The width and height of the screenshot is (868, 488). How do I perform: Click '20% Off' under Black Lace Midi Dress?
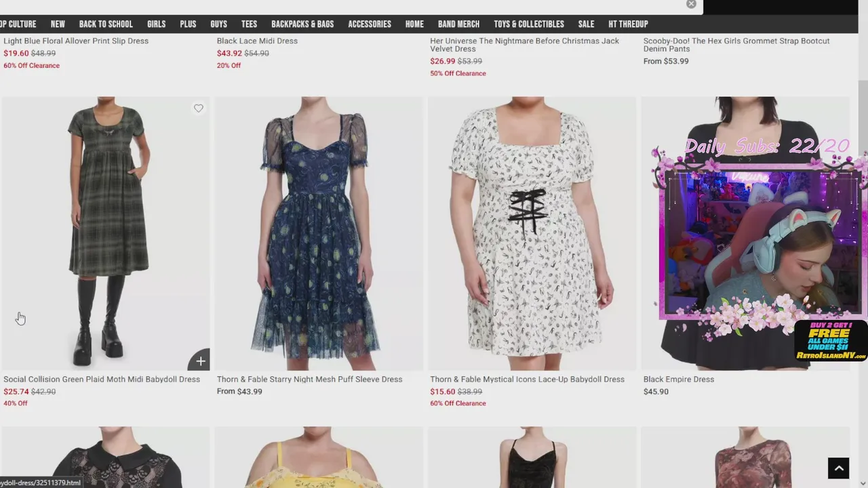(229, 66)
